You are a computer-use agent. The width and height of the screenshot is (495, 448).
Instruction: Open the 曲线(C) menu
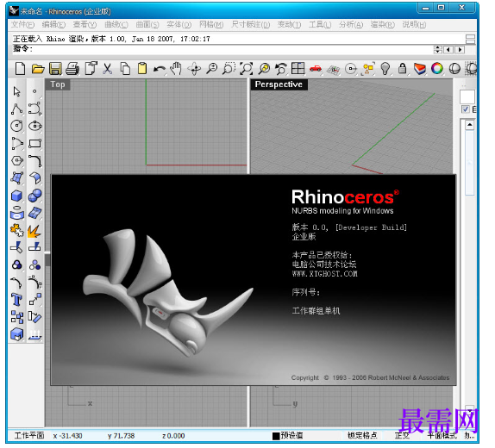(x=116, y=24)
